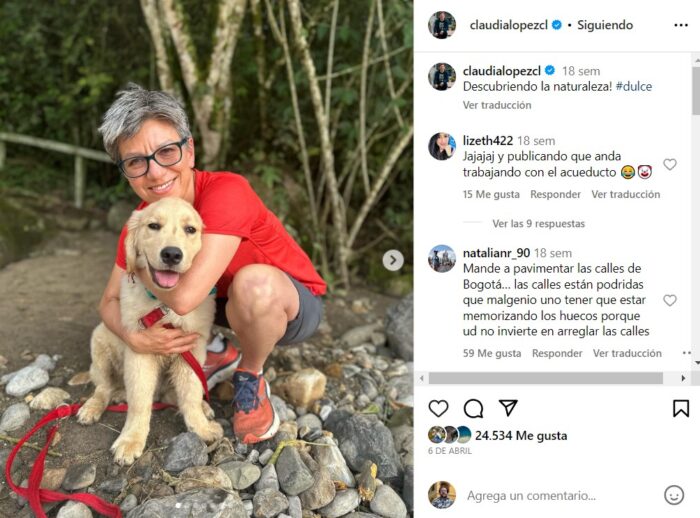This screenshot has width=700, height=518.
Task: View 24.534 Me gusta likes list
Action: coord(521,436)
